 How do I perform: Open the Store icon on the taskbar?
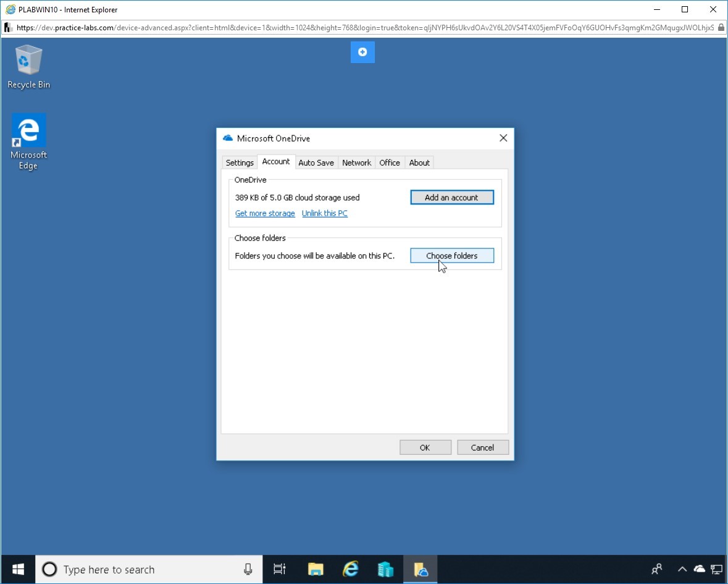385,569
